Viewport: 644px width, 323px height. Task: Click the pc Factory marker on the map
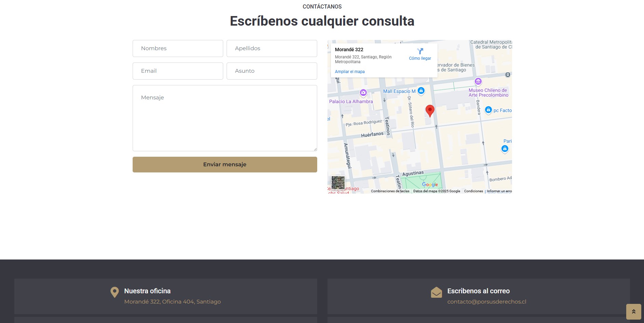(488, 110)
